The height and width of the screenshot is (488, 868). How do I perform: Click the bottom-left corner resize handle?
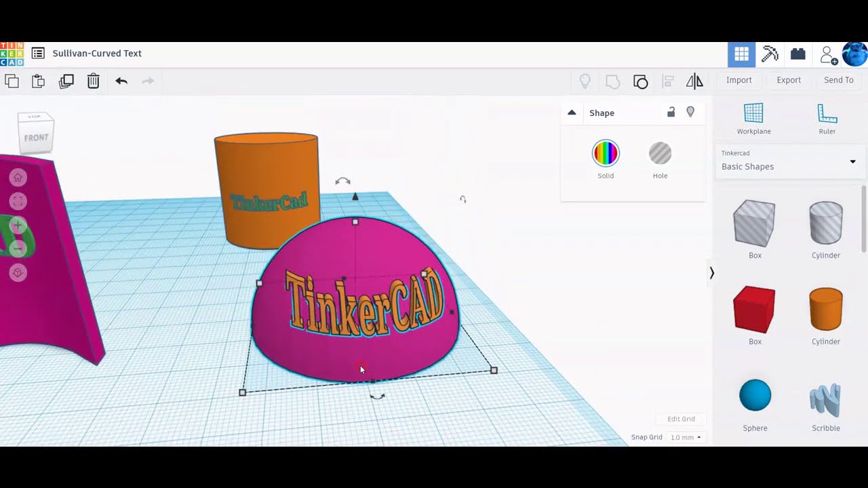pos(243,392)
